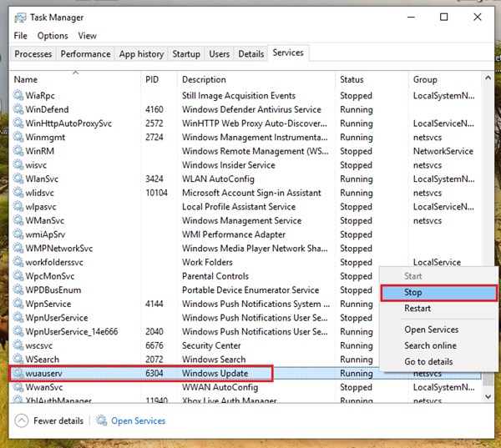
Task: Sort by the Group column header
Action: pos(445,79)
